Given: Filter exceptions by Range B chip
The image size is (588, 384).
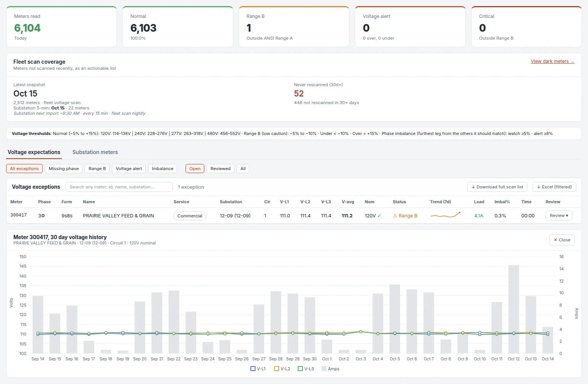Looking at the screenshot, I should pos(97,169).
